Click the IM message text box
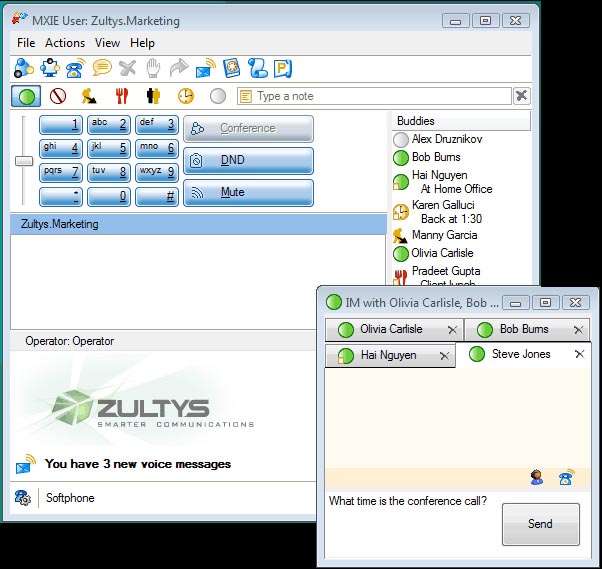The image size is (602, 569). [413, 524]
